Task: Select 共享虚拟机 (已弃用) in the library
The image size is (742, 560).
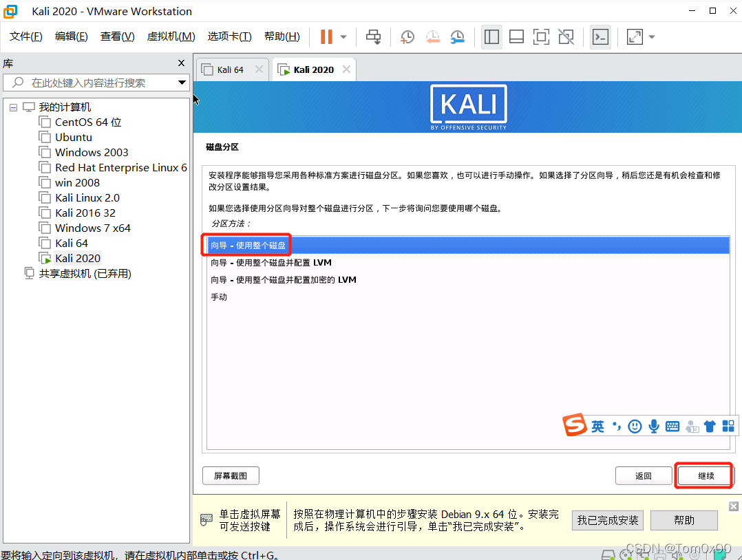Action: [85, 274]
